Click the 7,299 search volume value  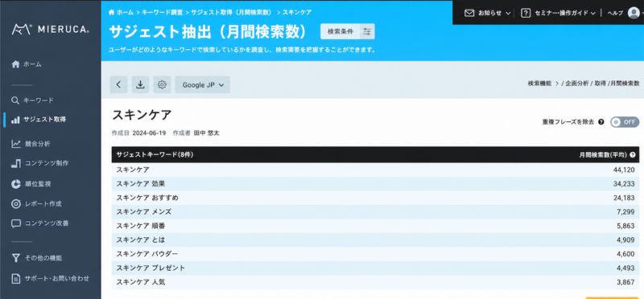click(625, 211)
